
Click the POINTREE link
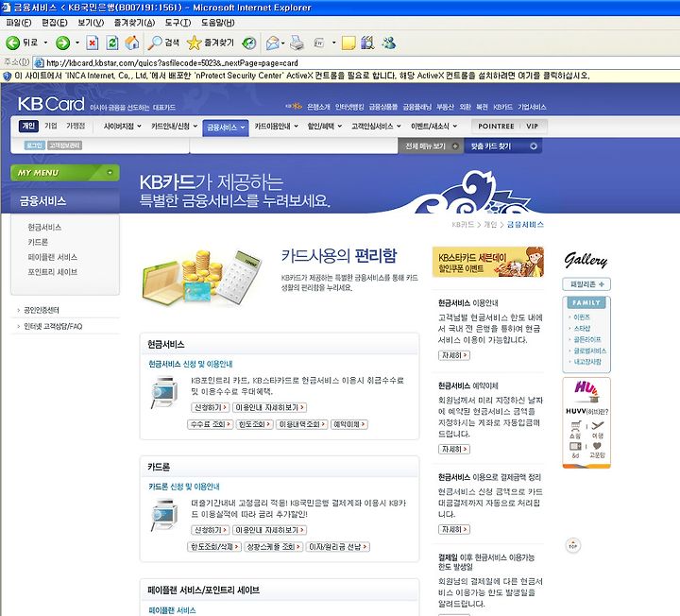[496, 127]
